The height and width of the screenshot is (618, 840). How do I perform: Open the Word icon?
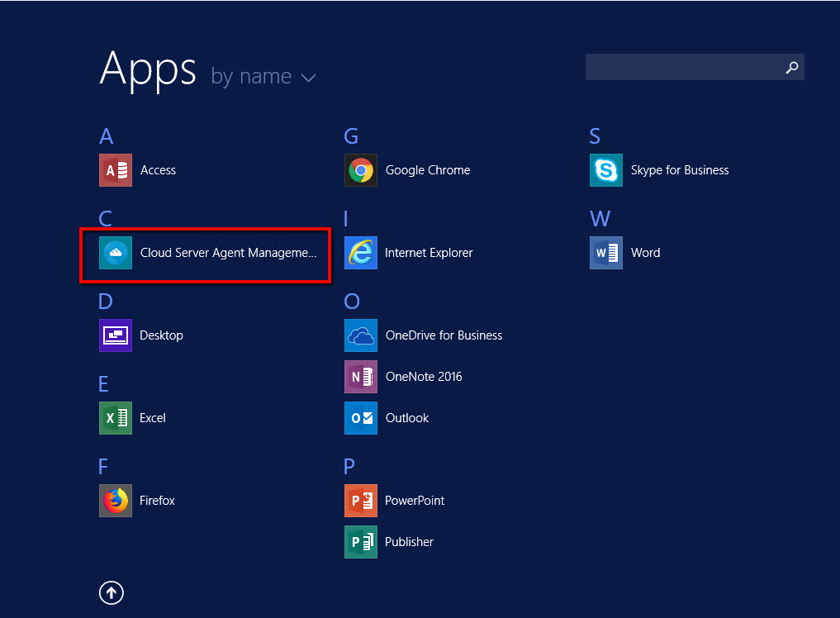[x=606, y=253]
